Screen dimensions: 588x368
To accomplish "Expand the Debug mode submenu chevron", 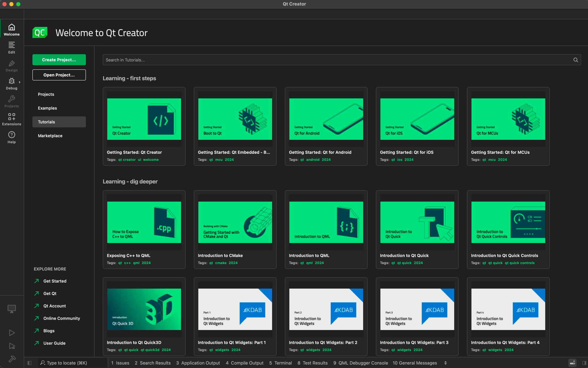I will pyautogui.click(x=20, y=82).
